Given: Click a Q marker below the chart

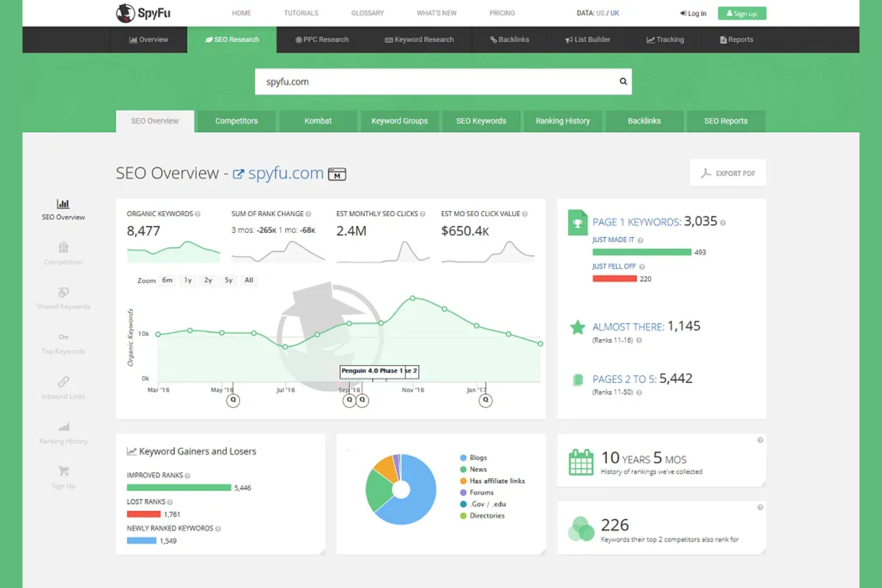Looking at the screenshot, I should click(x=233, y=400).
